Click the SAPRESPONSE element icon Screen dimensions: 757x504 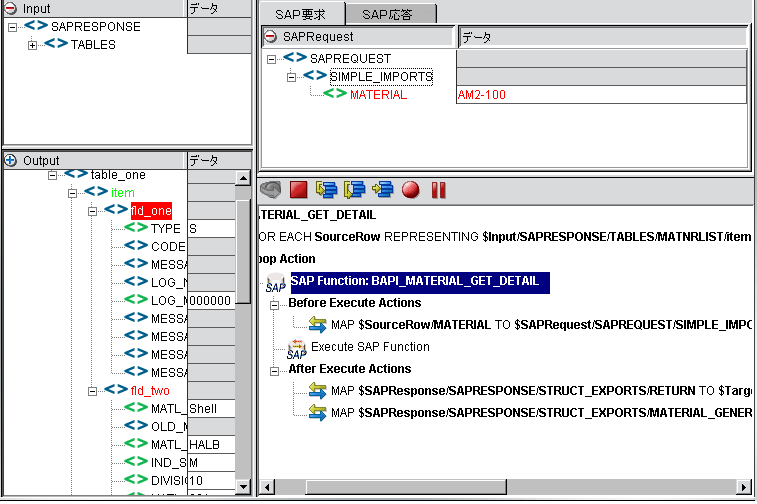point(36,26)
